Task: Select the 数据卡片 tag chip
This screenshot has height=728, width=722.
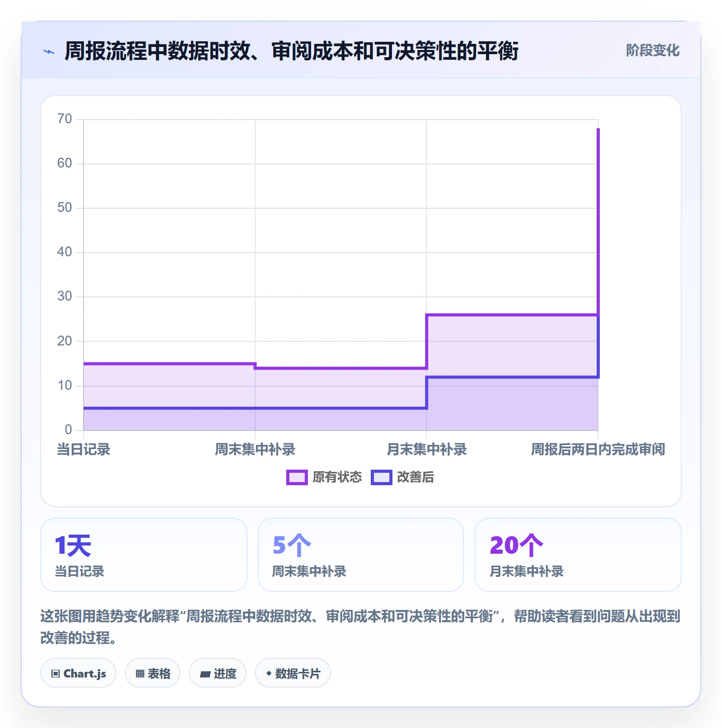Action: click(293, 673)
